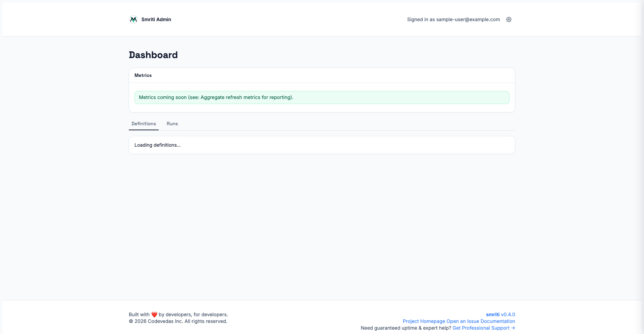
Task: Open the Documentation link
Action: point(497,321)
